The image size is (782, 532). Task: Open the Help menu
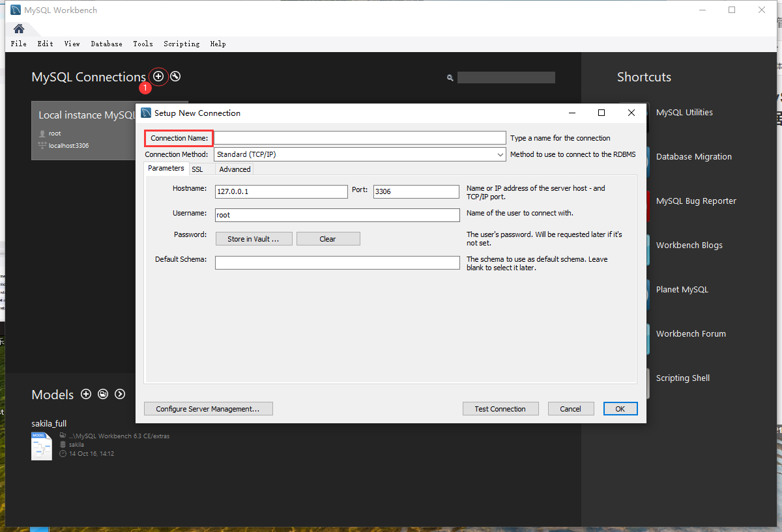(x=218, y=44)
